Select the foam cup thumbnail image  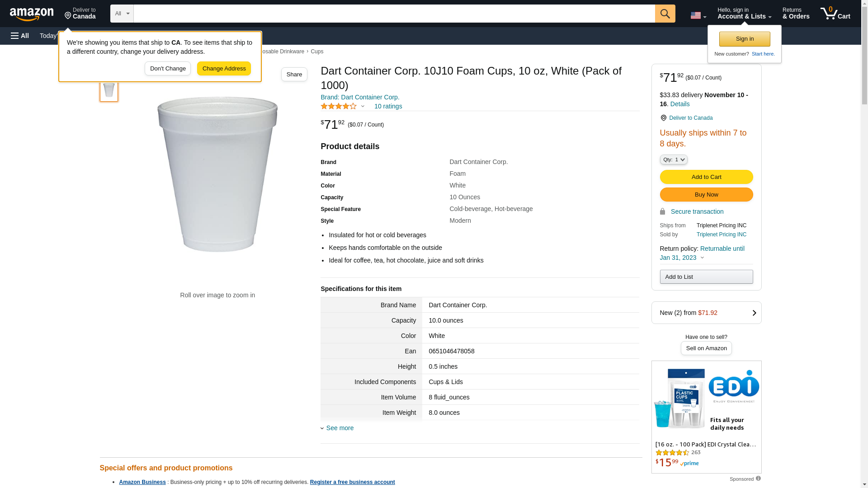click(109, 90)
